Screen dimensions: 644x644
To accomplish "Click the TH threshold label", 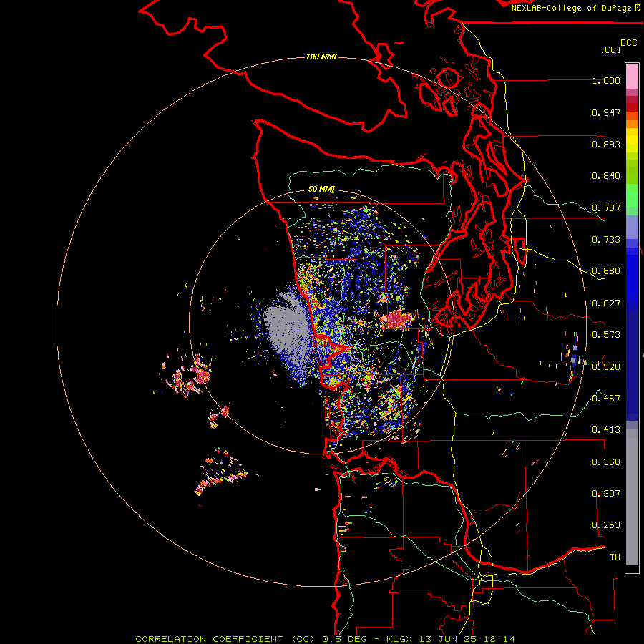I will (x=615, y=557).
